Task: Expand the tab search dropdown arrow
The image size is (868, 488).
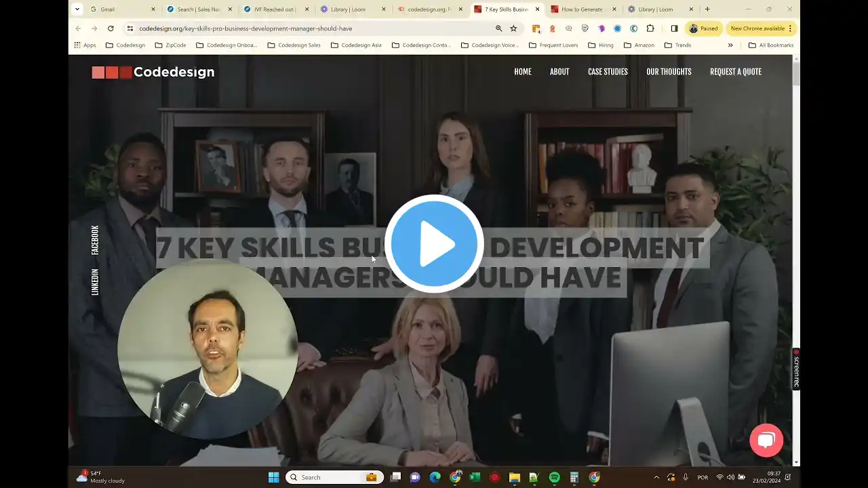Action: click(77, 9)
